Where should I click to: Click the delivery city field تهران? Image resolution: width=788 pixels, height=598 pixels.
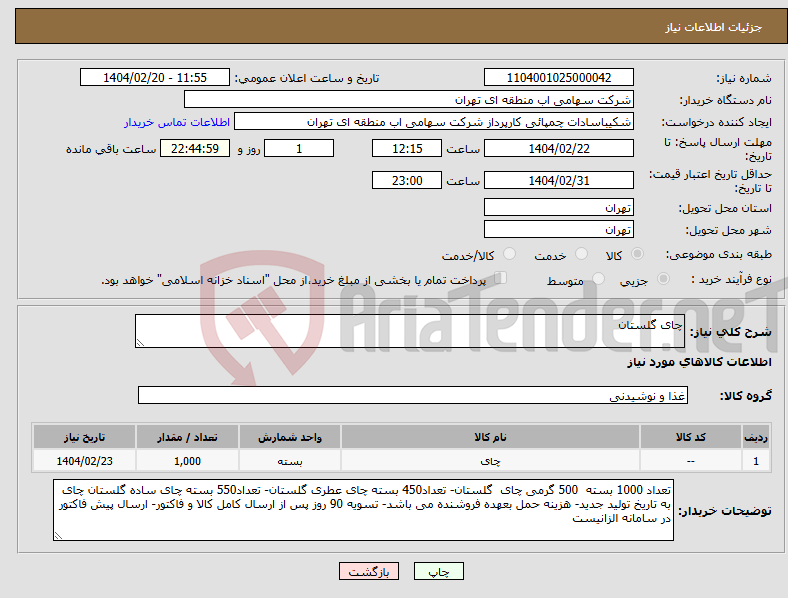click(x=558, y=230)
